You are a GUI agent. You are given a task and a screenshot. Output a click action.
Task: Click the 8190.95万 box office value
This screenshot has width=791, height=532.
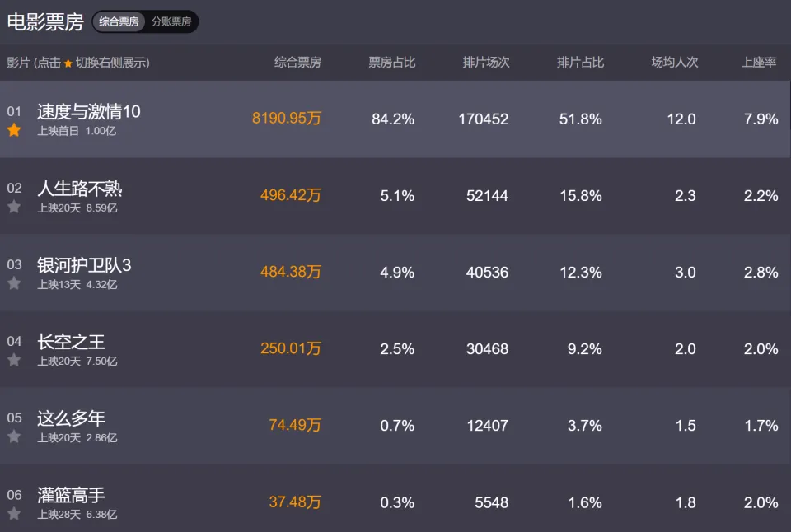[x=287, y=119]
